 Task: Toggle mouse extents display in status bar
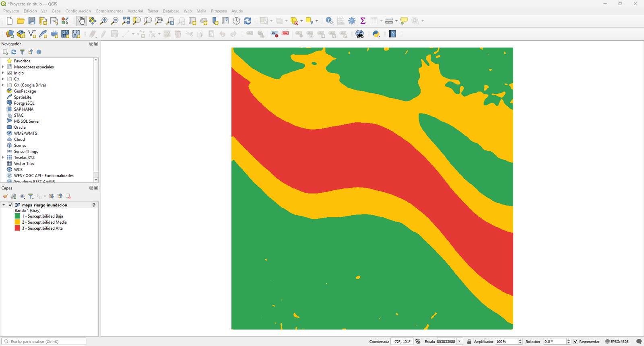coord(418,342)
